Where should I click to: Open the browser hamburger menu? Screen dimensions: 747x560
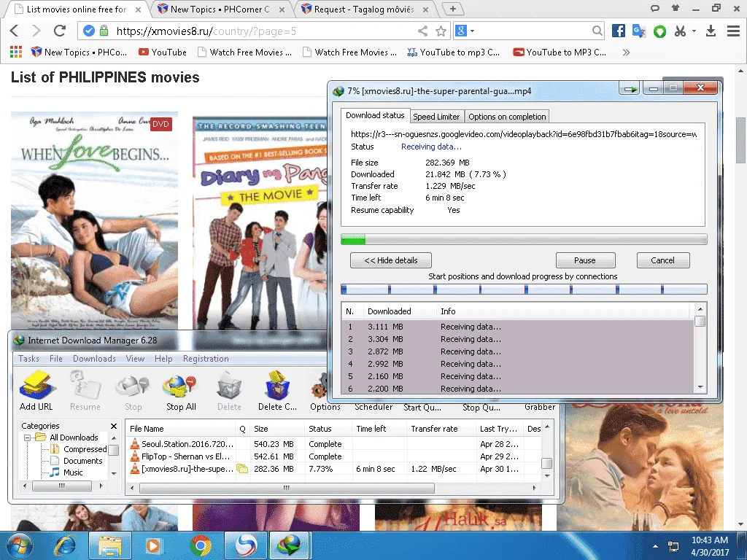[733, 31]
